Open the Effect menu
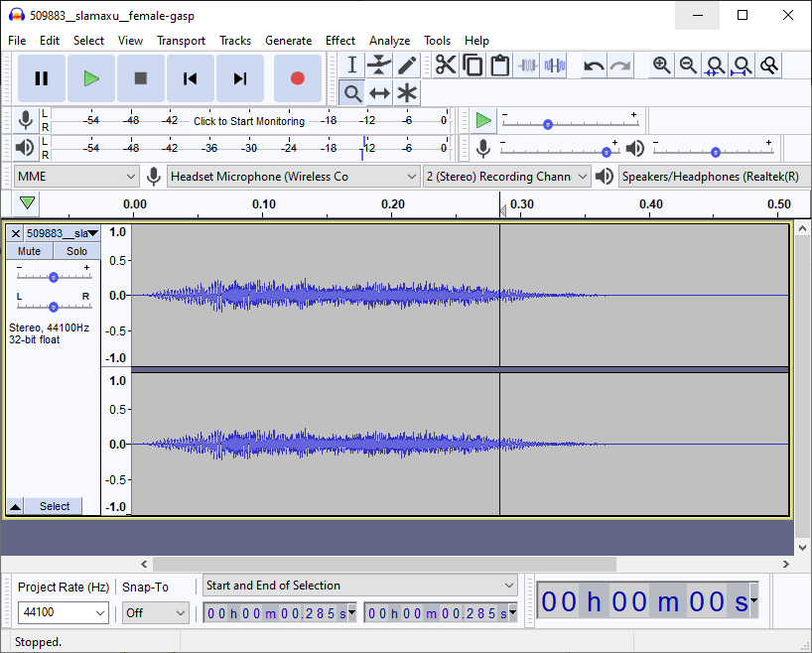 [340, 41]
